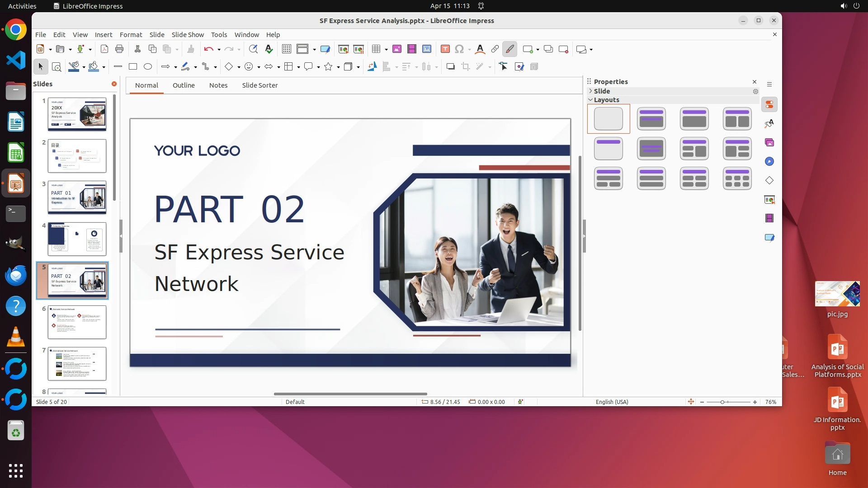Click the zoom slider handle

[722, 402]
